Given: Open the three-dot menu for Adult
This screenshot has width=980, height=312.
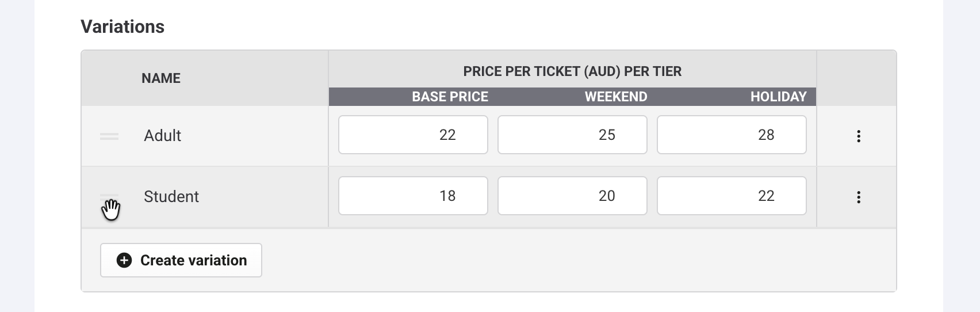Looking at the screenshot, I should [x=858, y=136].
